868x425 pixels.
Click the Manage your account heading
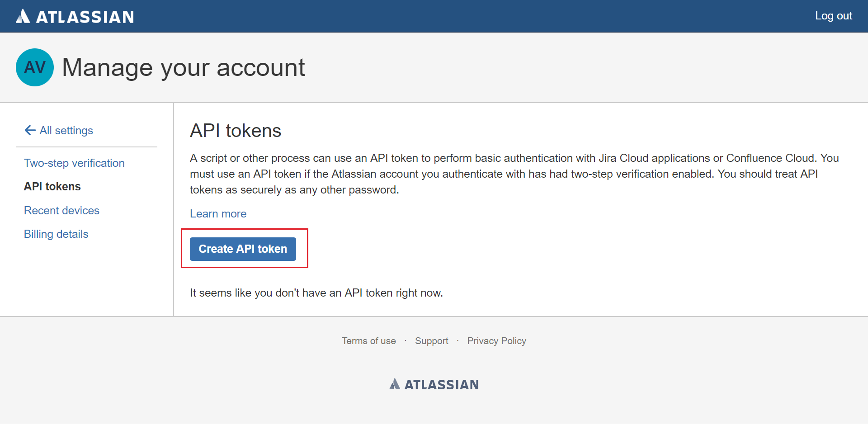tap(184, 68)
